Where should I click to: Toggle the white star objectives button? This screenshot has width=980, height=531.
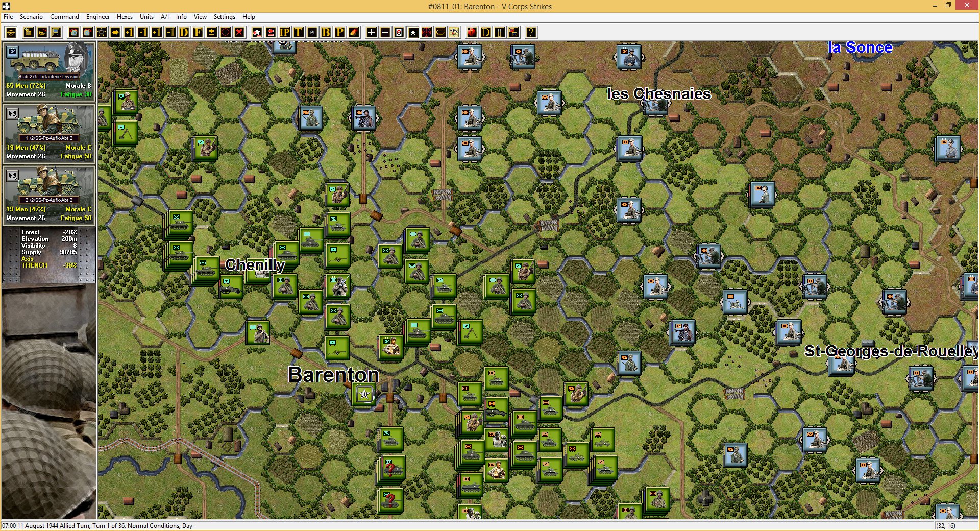click(x=413, y=32)
